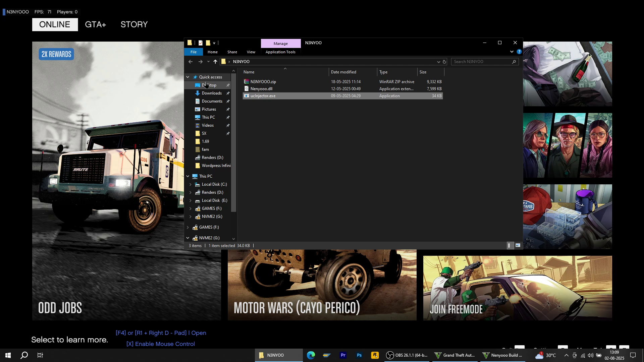Open Motor Wars (Cayo Perico) tile
This screenshot has width=644, height=362.
322,285
